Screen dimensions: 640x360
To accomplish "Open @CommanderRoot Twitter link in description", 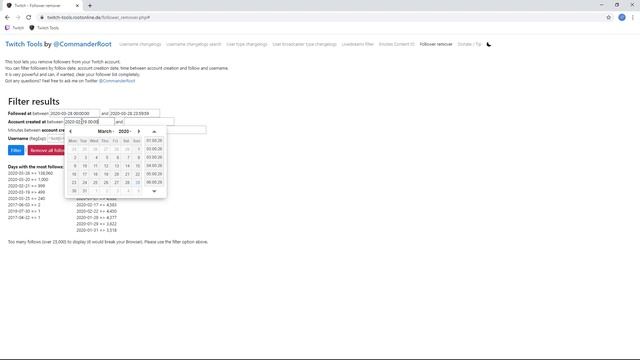I will pos(117,81).
